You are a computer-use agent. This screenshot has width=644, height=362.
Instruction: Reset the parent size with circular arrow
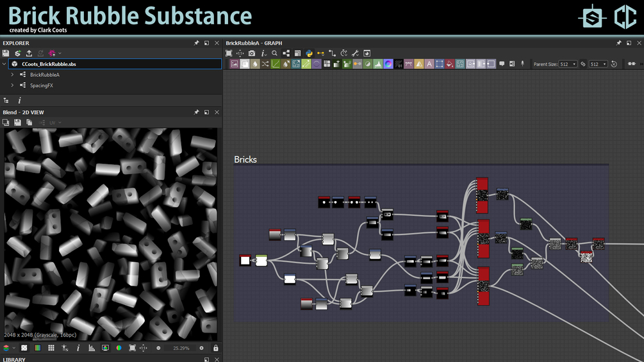point(614,64)
